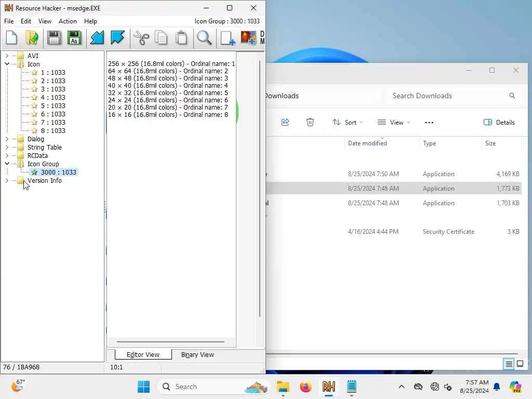Viewport: 532px width, 399px height.
Task: Select the Security Certificate file row
Action: point(394,231)
